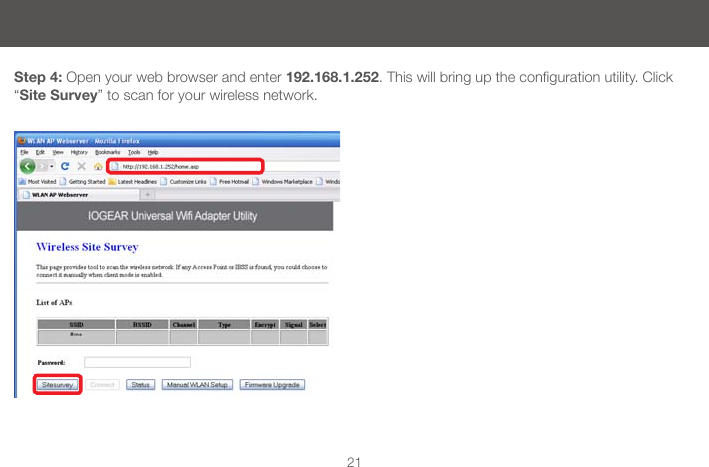Screen dimensions: 709x467
Task: Click the List of APs label
Action: [x=54, y=302]
